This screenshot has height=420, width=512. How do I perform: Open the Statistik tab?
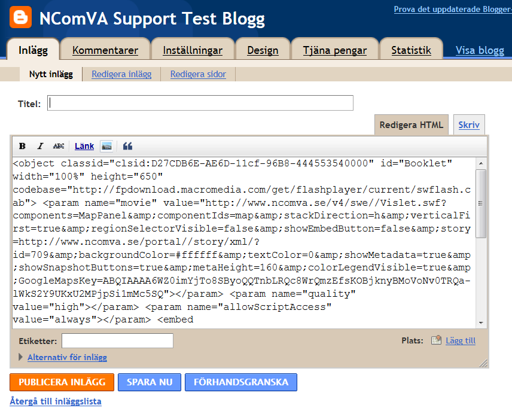coord(411,50)
